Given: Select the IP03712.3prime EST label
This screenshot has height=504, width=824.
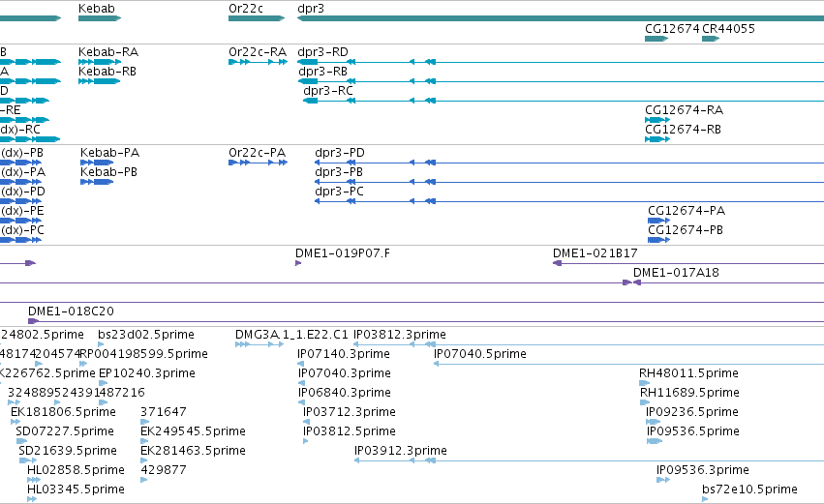Looking at the screenshot, I should [349, 413].
